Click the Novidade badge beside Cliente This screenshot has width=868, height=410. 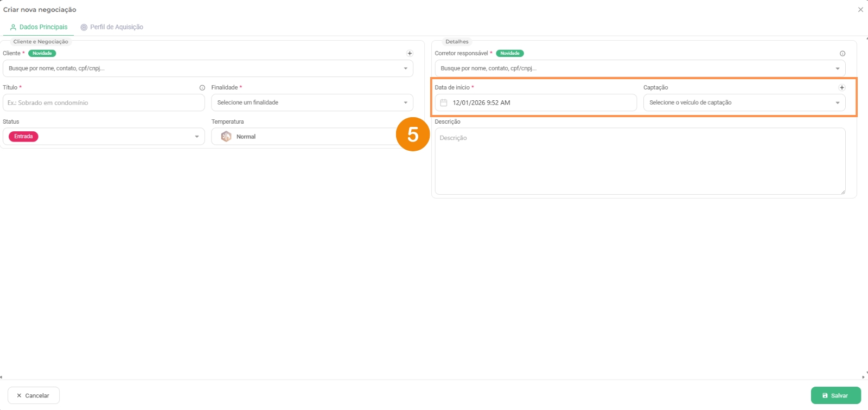(42, 53)
